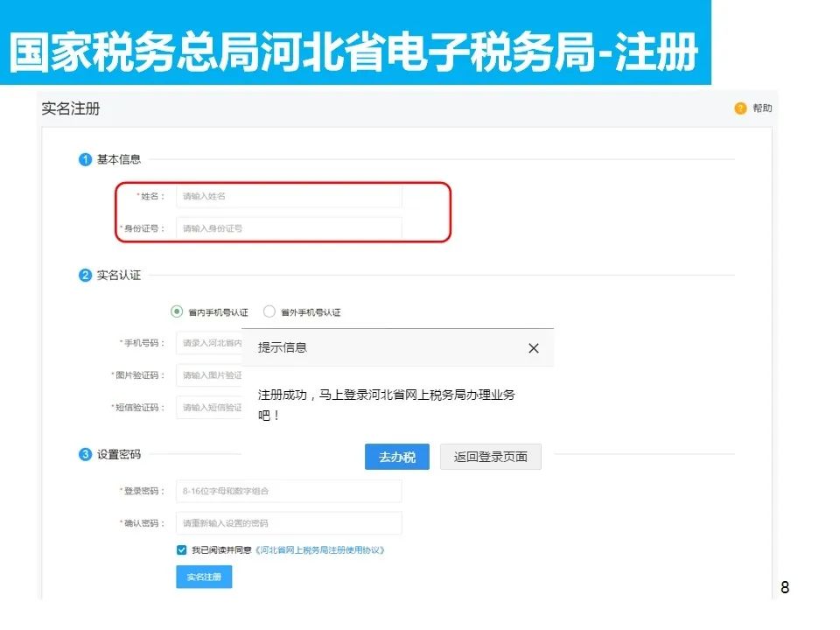Click the 登录密码 input field
Screen dimensions: 840x630
[x=289, y=491]
